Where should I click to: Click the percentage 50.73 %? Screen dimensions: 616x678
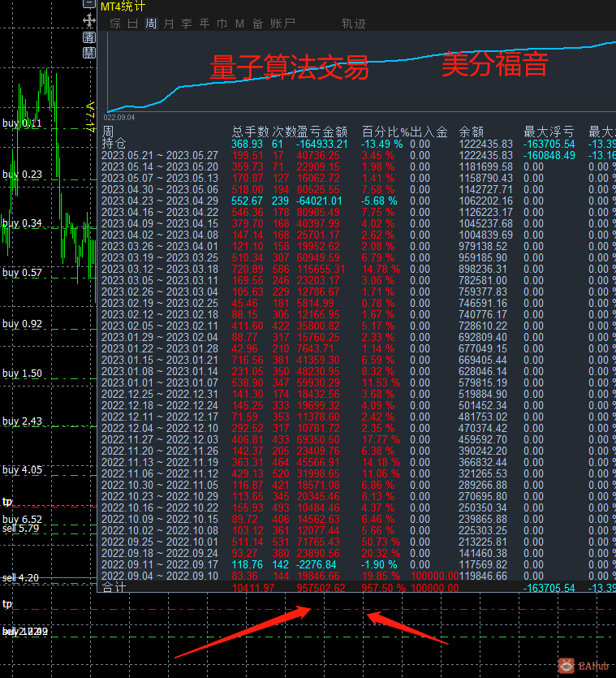pyautogui.click(x=381, y=542)
